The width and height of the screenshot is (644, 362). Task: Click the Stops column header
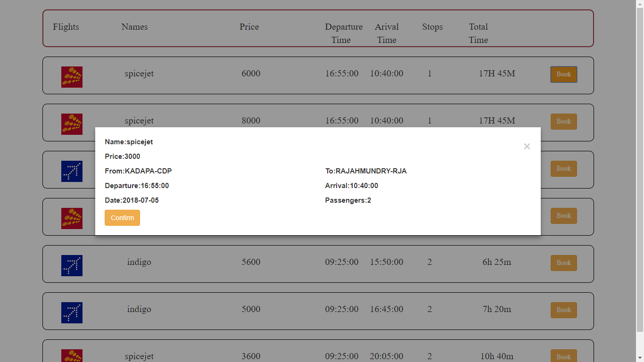click(432, 27)
